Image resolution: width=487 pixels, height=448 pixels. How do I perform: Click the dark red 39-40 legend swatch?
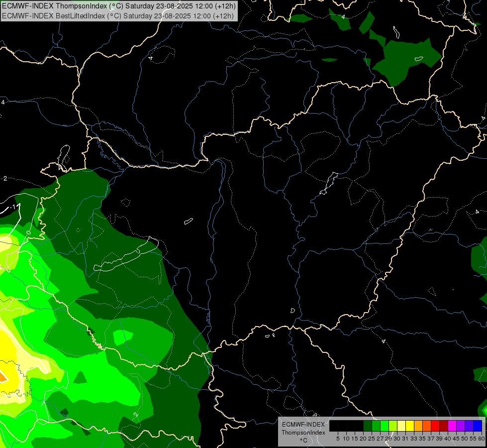pyautogui.click(x=444, y=426)
